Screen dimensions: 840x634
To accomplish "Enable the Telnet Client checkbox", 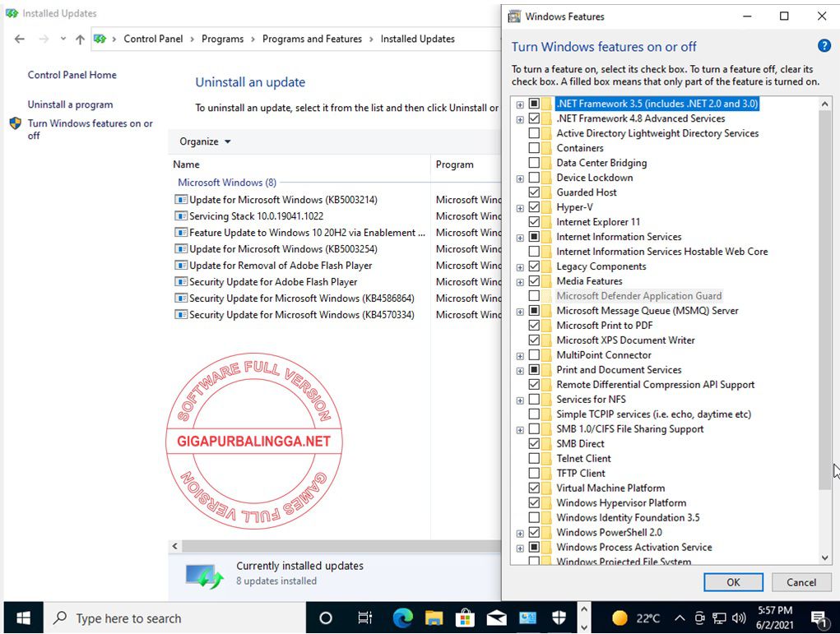I will coord(534,458).
